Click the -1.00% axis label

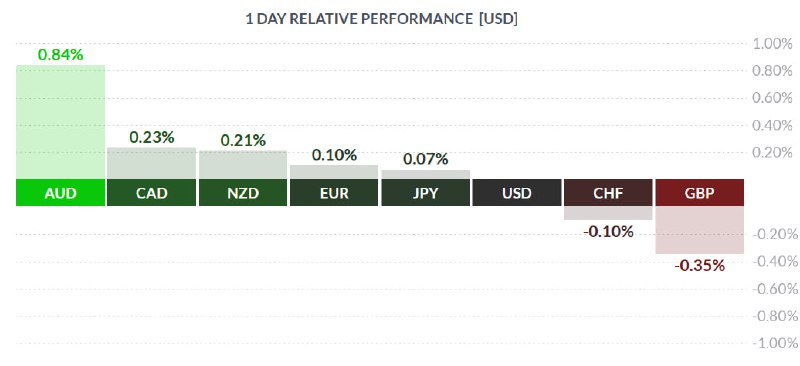[x=773, y=343]
